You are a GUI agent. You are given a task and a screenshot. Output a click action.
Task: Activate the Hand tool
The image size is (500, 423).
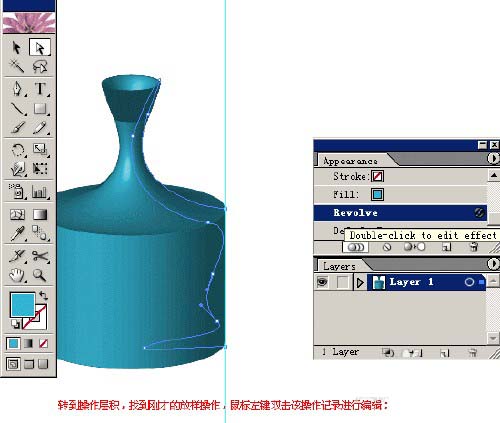(x=17, y=275)
